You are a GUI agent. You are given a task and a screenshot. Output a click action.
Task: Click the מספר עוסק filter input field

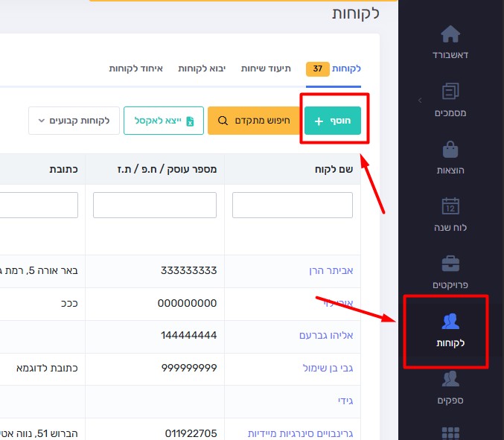[x=155, y=205]
